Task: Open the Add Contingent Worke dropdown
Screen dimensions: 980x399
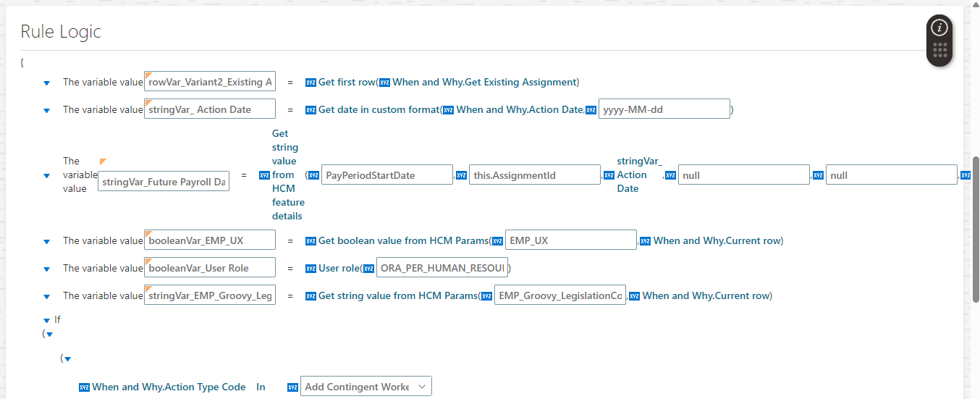Action: coord(366,387)
